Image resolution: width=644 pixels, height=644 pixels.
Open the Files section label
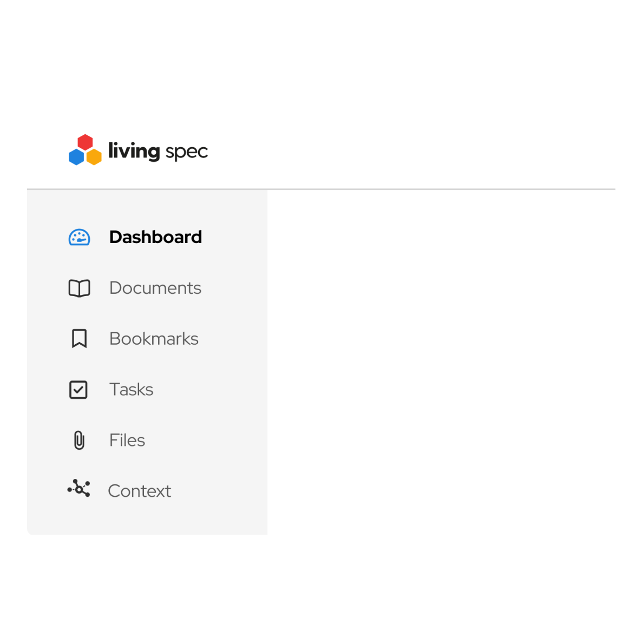[127, 441]
